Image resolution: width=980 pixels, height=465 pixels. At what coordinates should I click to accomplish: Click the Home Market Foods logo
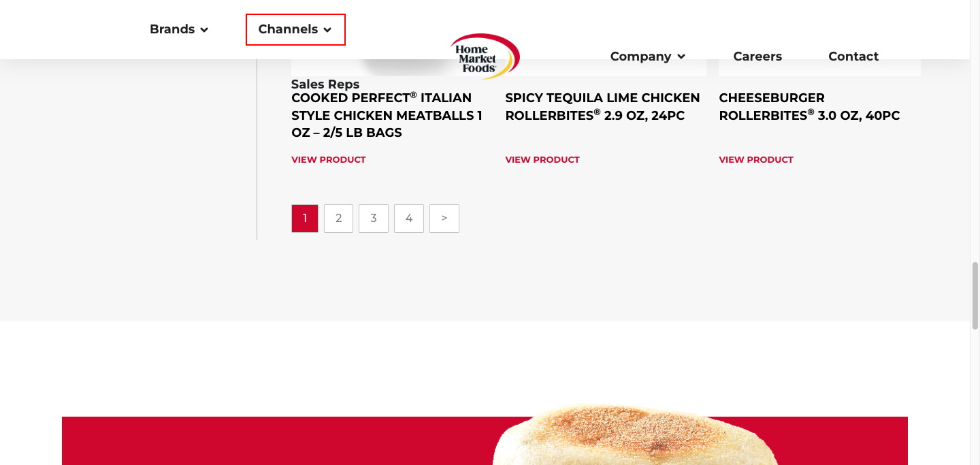click(x=485, y=56)
